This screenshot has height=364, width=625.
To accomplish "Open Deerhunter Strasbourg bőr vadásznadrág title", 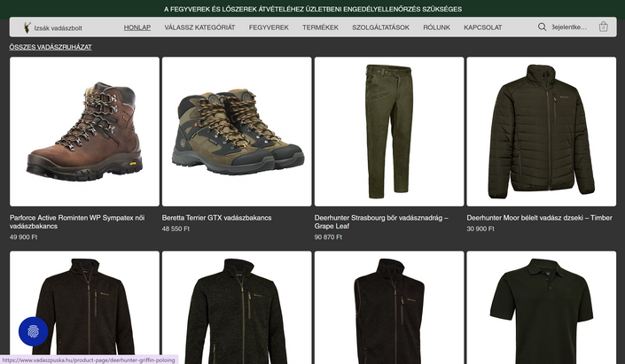I will pyautogui.click(x=381, y=221).
